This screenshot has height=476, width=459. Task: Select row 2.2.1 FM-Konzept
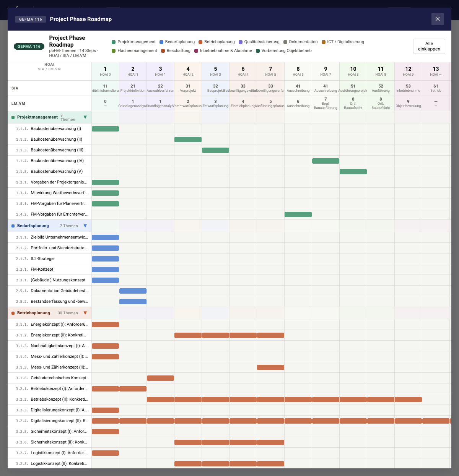tap(50, 270)
